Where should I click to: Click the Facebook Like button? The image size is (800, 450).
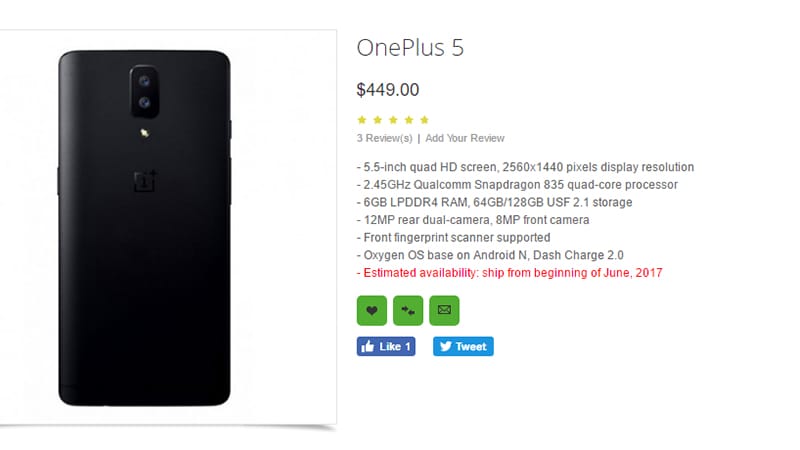385,346
